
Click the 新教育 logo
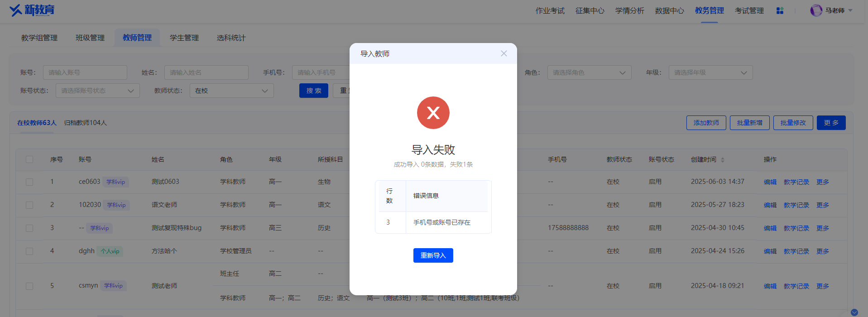pyautogui.click(x=32, y=10)
